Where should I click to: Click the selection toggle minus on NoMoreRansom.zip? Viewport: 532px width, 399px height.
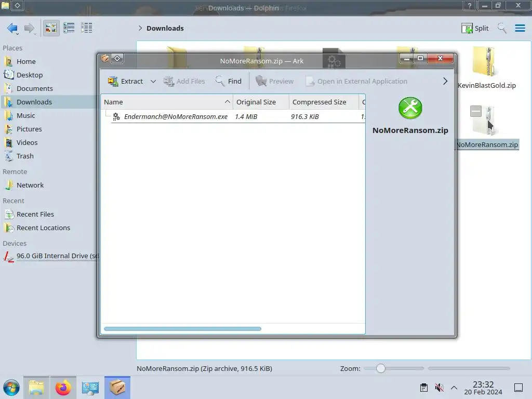pyautogui.click(x=476, y=111)
